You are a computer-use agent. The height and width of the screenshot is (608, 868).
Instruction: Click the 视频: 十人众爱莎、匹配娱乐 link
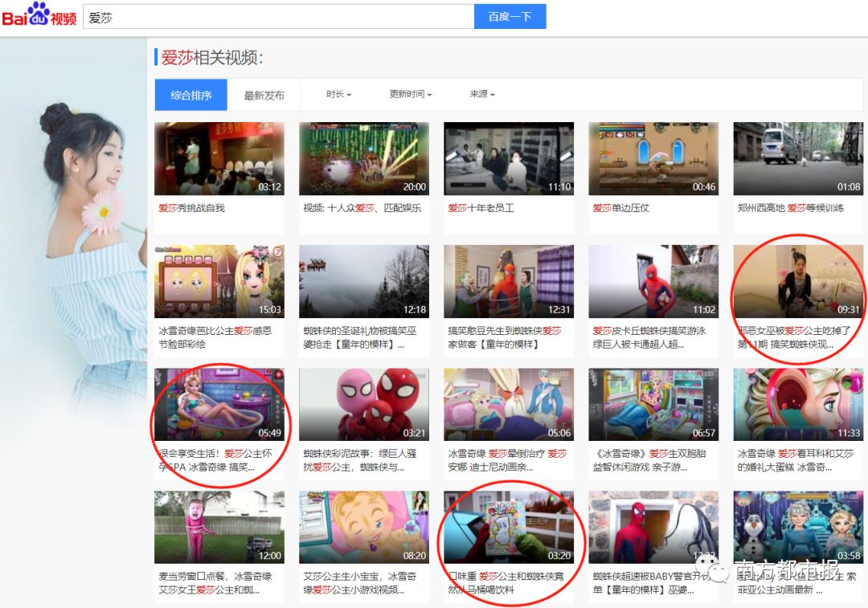[362, 208]
